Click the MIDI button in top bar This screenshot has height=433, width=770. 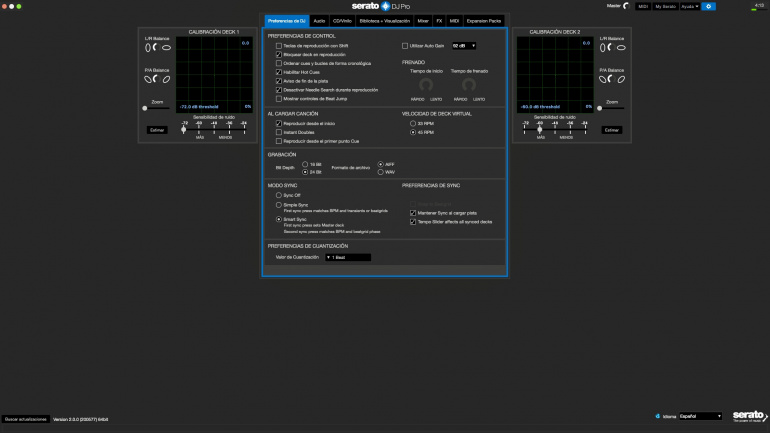click(643, 6)
